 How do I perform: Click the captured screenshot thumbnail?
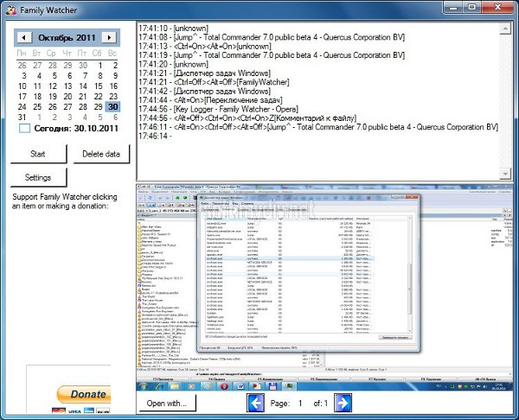(324, 287)
